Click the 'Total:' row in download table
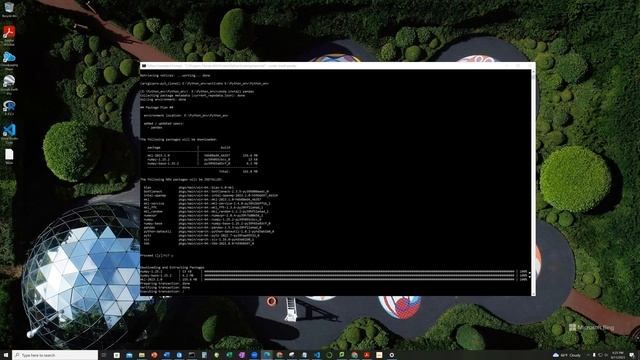 pos(238,171)
